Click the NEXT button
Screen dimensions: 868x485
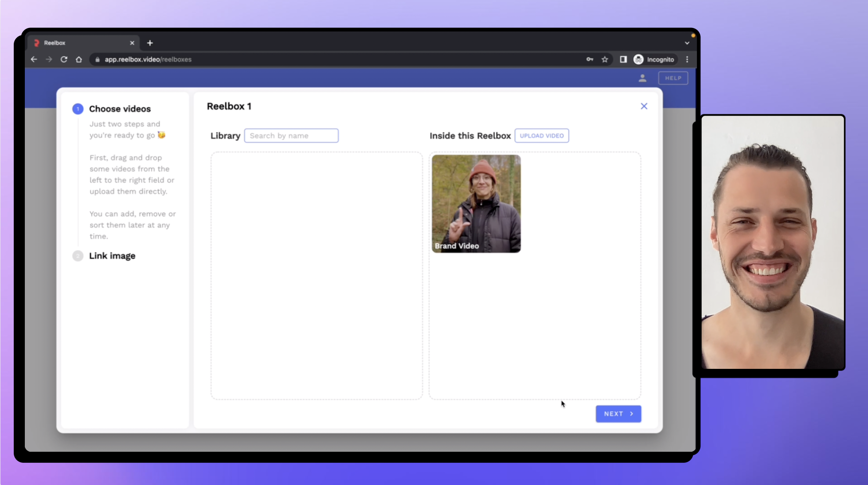tap(618, 414)
